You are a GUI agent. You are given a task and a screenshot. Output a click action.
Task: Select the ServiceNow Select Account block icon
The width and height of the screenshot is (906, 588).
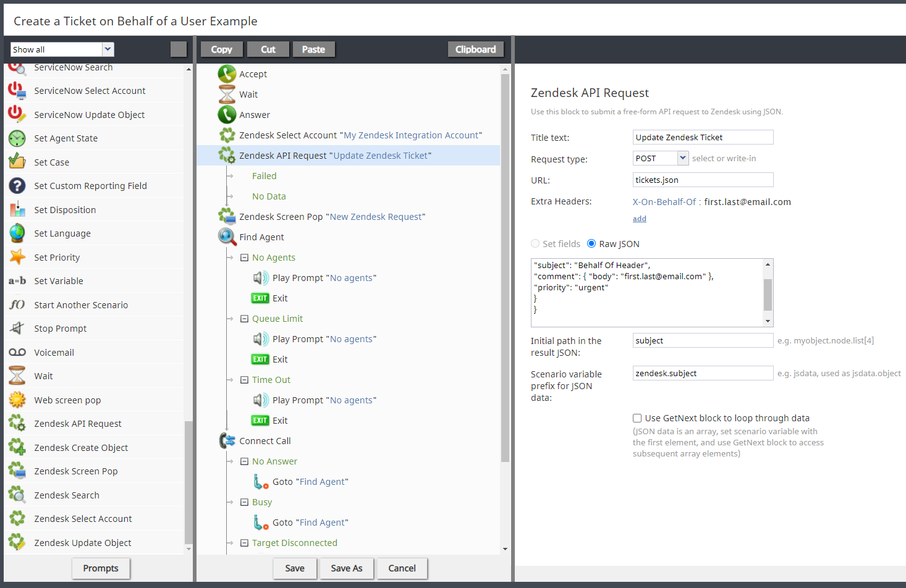click(x=17, y=91)
